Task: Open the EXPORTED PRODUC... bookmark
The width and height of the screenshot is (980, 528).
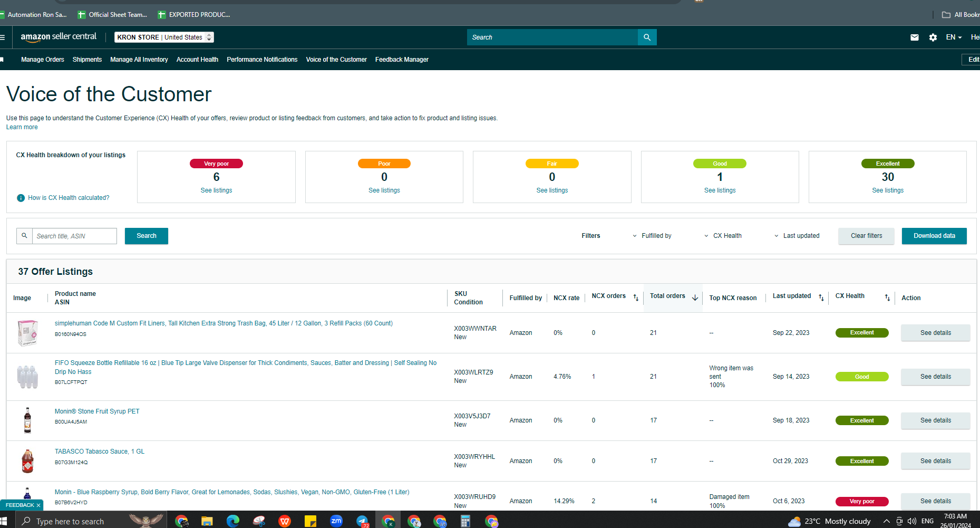Action: tap(194, 15)
